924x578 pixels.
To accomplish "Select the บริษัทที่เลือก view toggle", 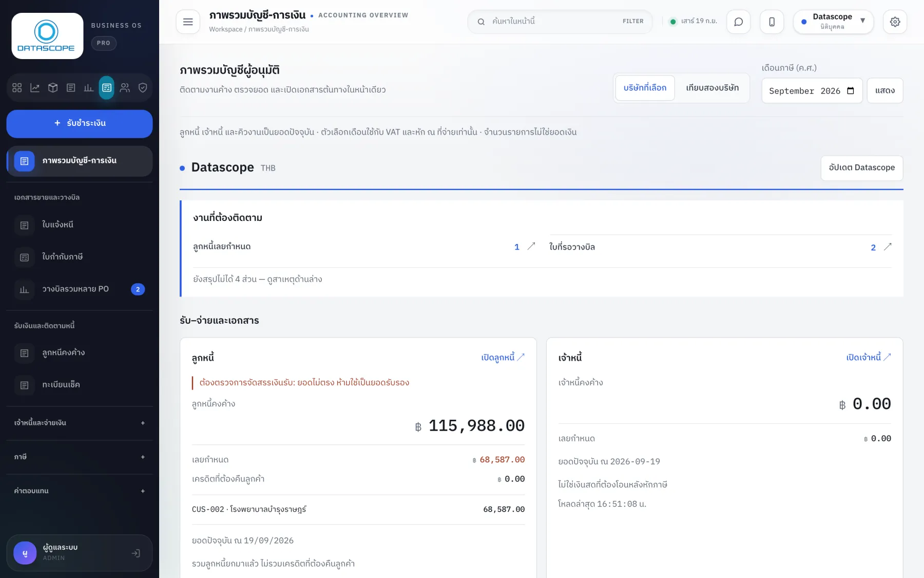I will click(x=645, y=88).
